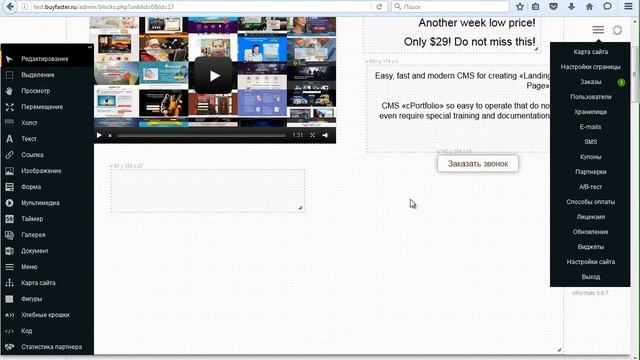Seek along the video progress bar
The image size is (640, 360).
(x=202, y=136)
